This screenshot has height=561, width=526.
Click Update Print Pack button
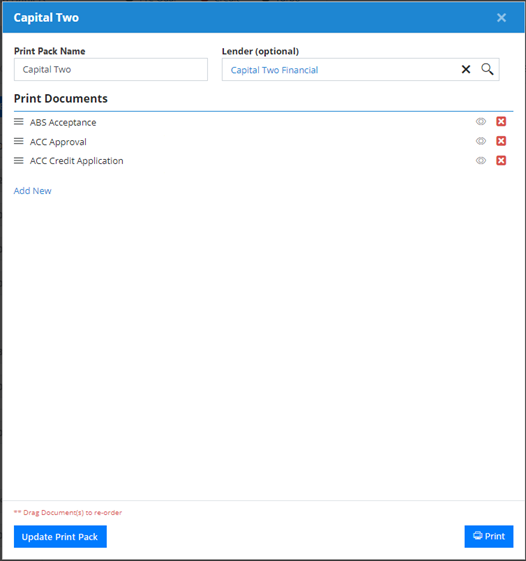60,536
